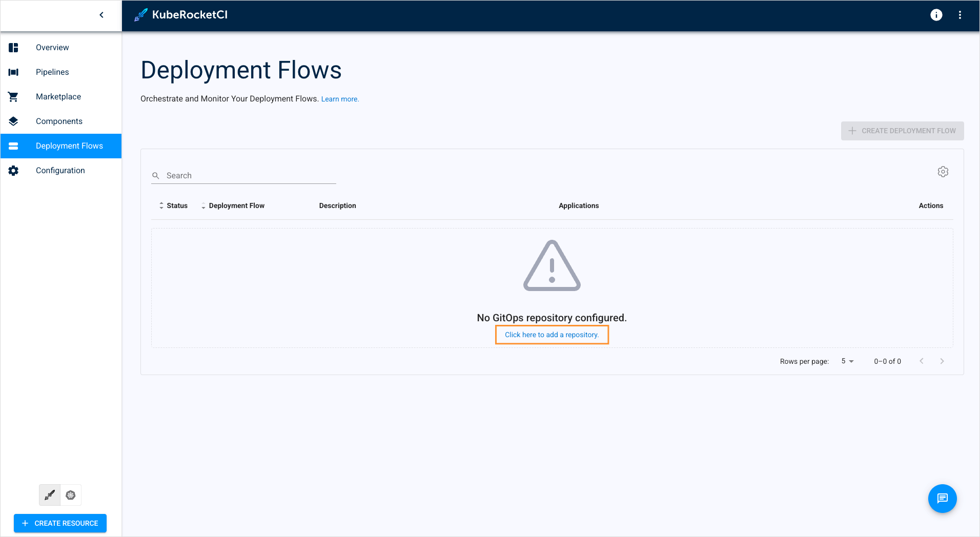Click here to add a repository
The image size is (980, 537).
click(x=552, y=335)
